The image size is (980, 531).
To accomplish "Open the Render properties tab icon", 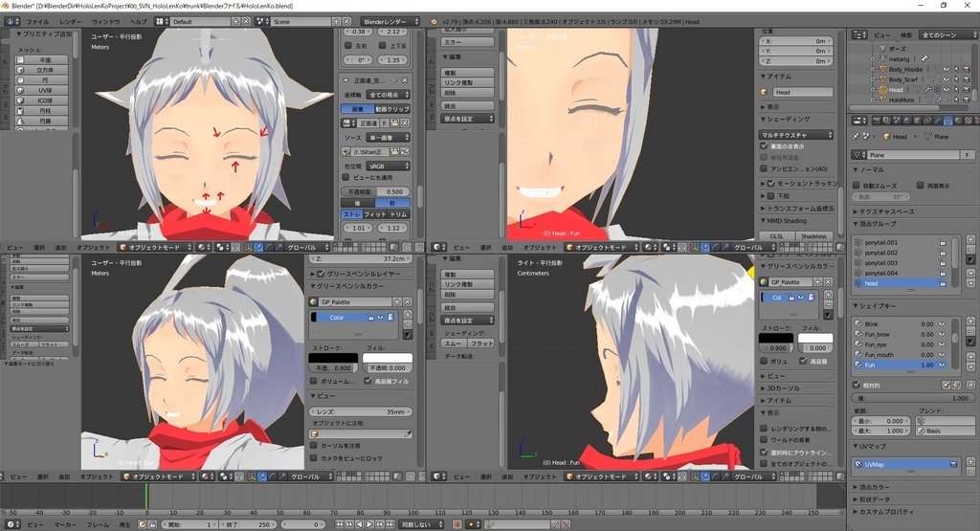I will pos(877,121).
